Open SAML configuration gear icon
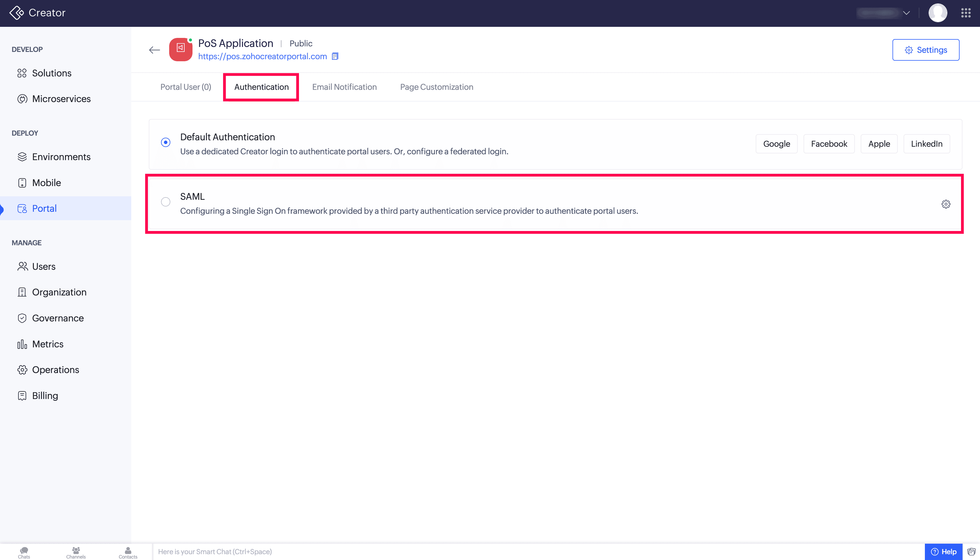This screenshot has height=560, width=980. 946,204
